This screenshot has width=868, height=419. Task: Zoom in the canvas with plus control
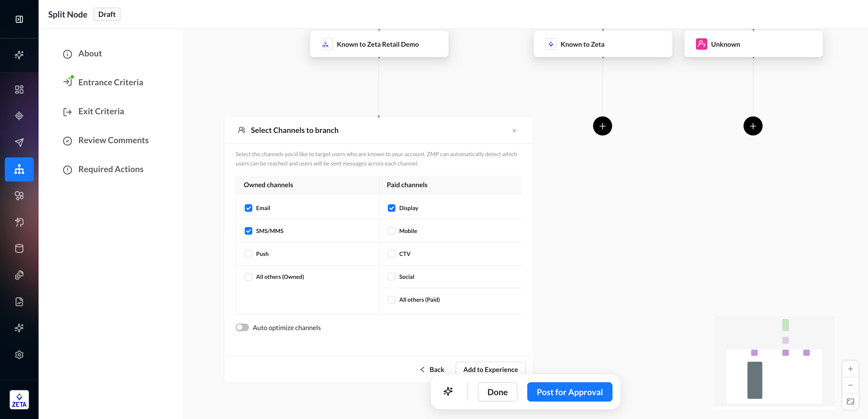850,369
